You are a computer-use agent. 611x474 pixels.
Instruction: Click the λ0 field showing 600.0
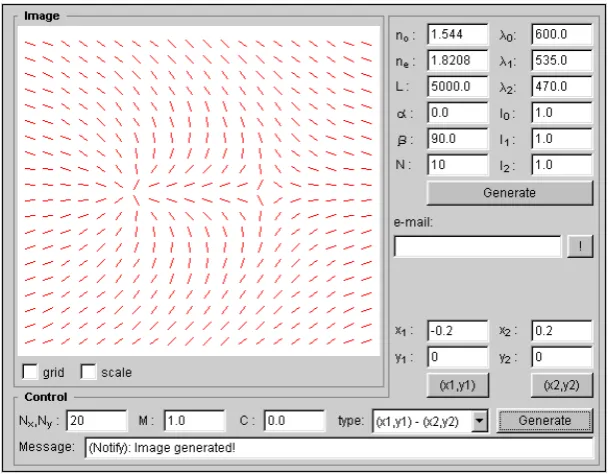(562, 35)
